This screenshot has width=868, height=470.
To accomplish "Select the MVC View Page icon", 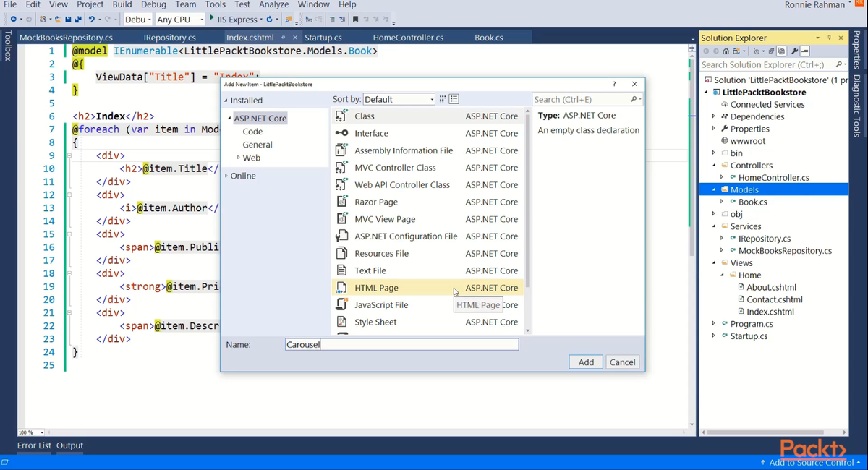I will point(341,219).
